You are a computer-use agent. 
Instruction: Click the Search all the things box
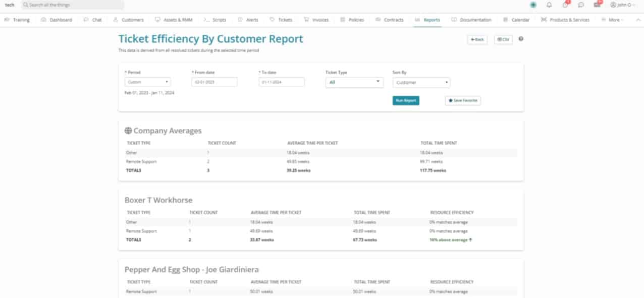click(x=73, y=5)
